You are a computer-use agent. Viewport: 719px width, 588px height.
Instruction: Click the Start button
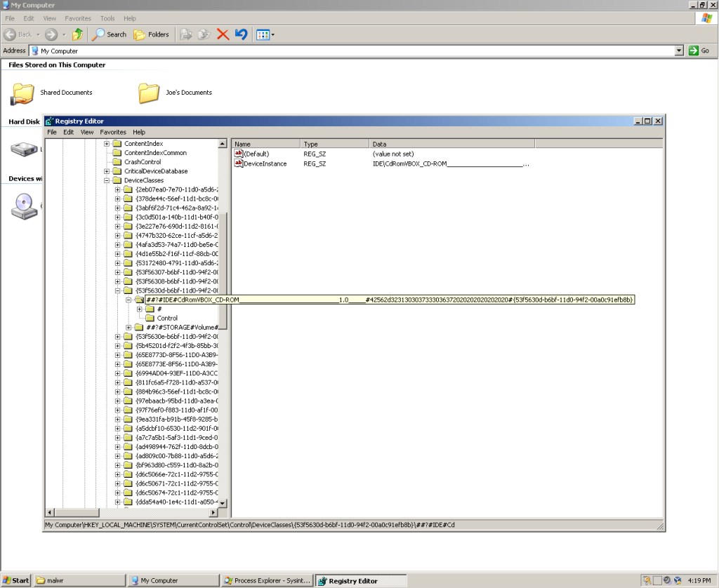[15, 580]
